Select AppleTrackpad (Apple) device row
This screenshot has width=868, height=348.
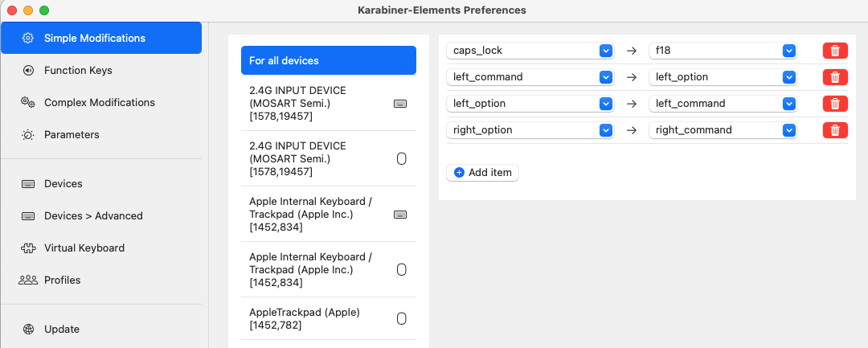[328, 319]
